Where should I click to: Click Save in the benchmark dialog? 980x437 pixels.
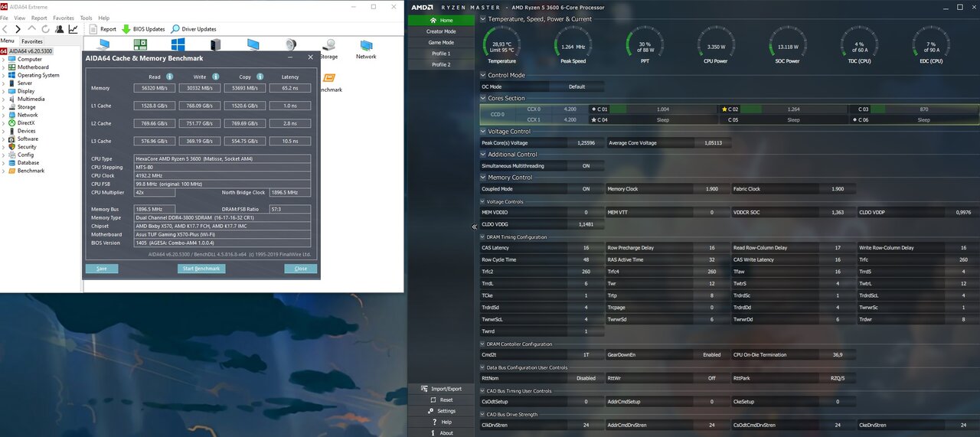(102, 269)
